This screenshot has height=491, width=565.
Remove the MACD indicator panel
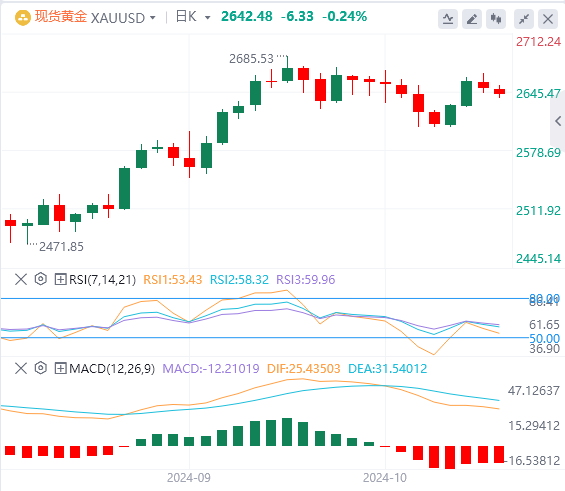(21, 368)
